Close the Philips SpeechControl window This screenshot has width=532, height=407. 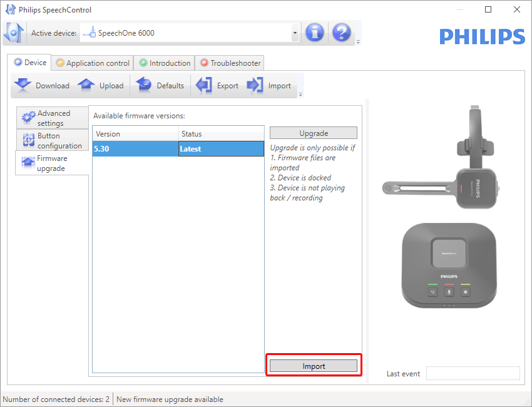pos(517,9)
